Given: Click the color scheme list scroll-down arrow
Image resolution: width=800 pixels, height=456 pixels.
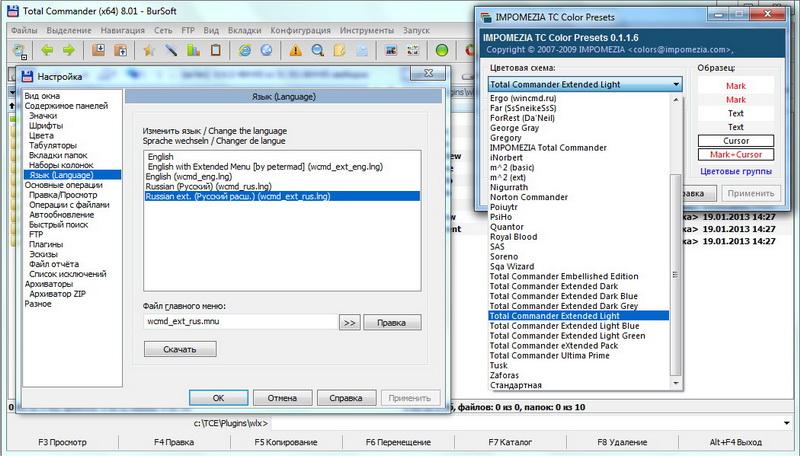Looking at the screenshot, I should tap(676, 383).
